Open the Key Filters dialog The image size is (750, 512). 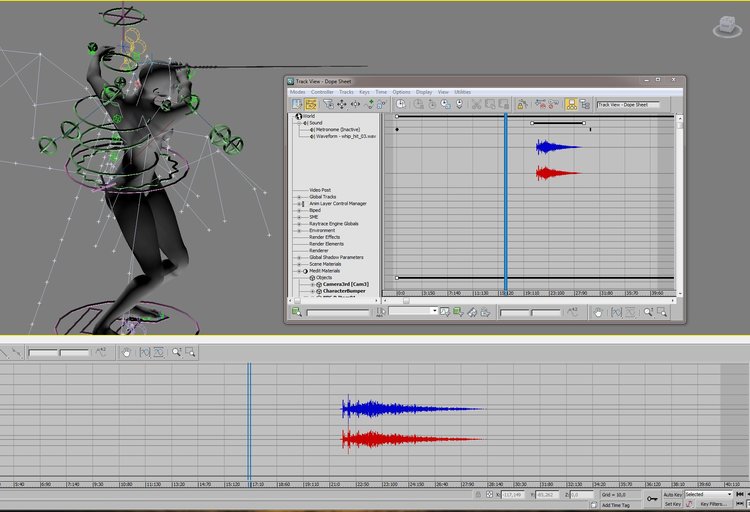[x=713, y=504]
